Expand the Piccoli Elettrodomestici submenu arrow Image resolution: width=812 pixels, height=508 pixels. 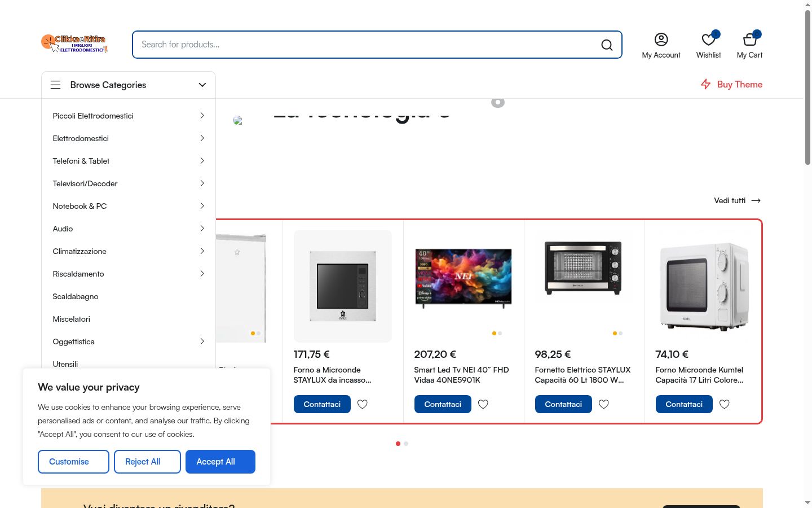tap(202, 116)
